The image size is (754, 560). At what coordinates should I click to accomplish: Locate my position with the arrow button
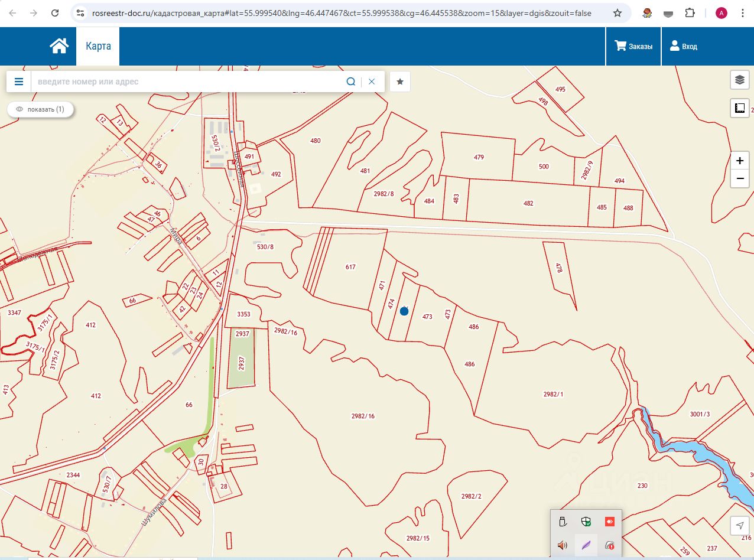[739, 525]
